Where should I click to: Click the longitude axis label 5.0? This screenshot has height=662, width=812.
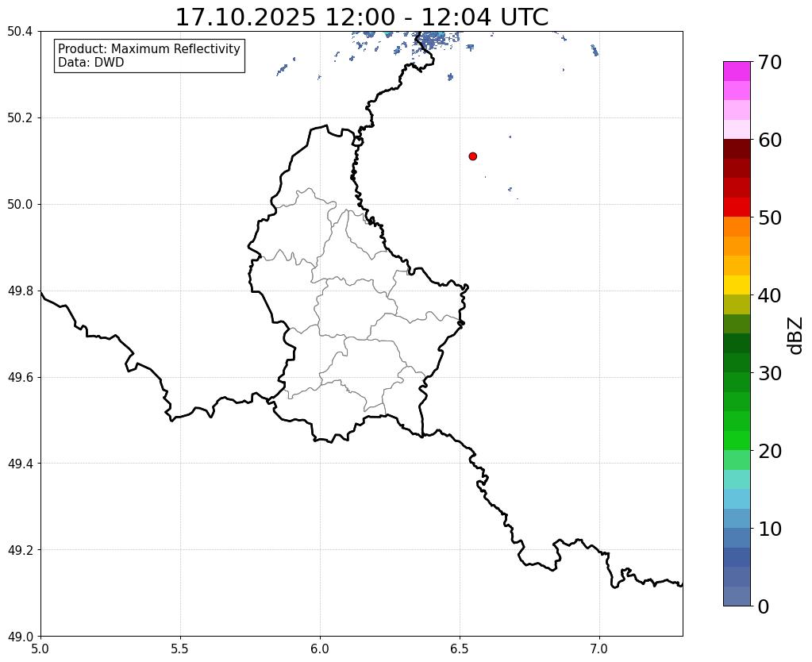pos(40,649)
